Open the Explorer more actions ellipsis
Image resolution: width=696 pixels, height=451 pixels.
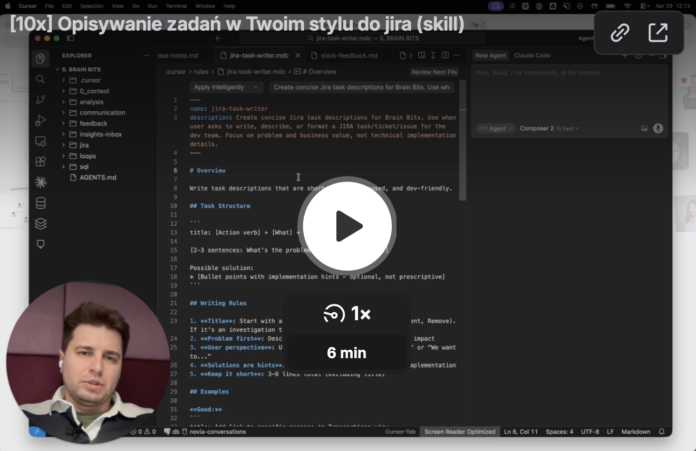click(146, 55)
